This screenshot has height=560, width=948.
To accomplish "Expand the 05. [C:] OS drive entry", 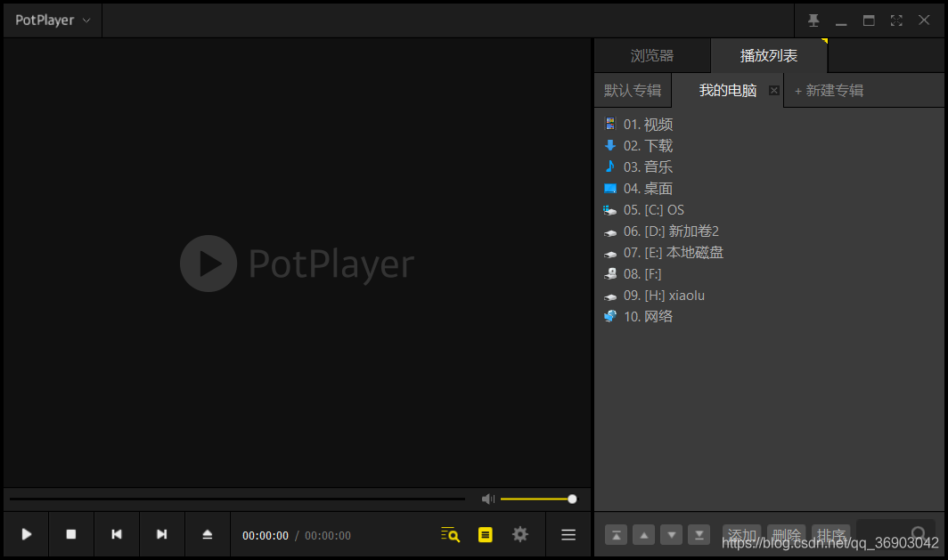I will tap(652, 209).
